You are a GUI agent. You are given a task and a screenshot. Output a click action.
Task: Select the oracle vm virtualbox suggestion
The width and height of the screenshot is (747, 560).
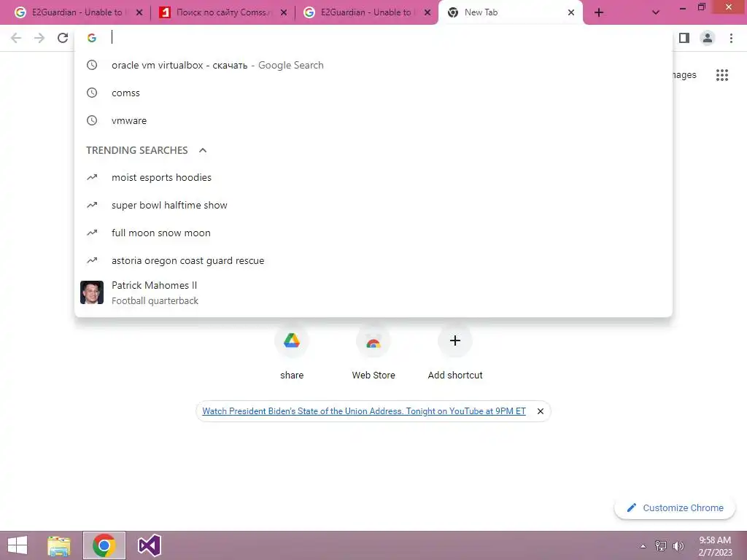pos(373,65)
